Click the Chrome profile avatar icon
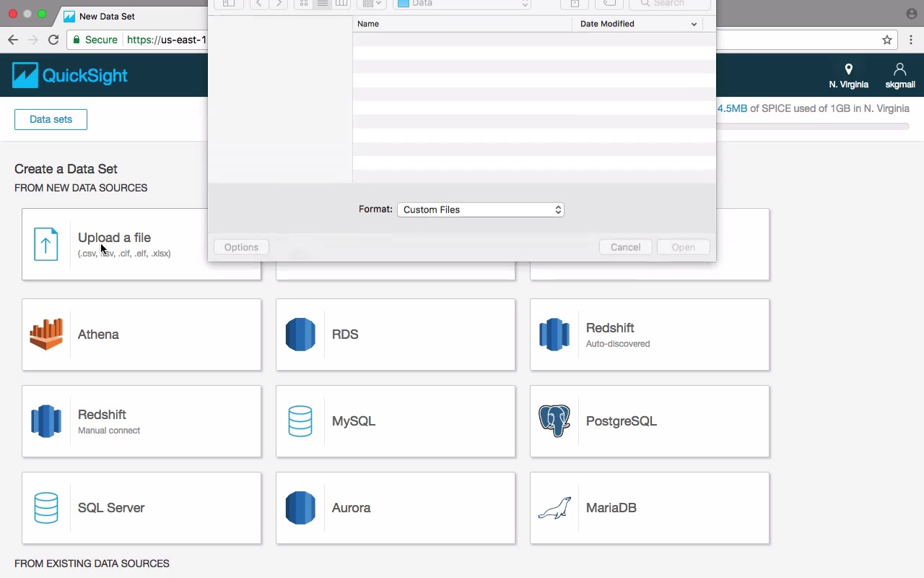Image resolution: width=924 pixels, height=578 pixels. coord(912,14)
